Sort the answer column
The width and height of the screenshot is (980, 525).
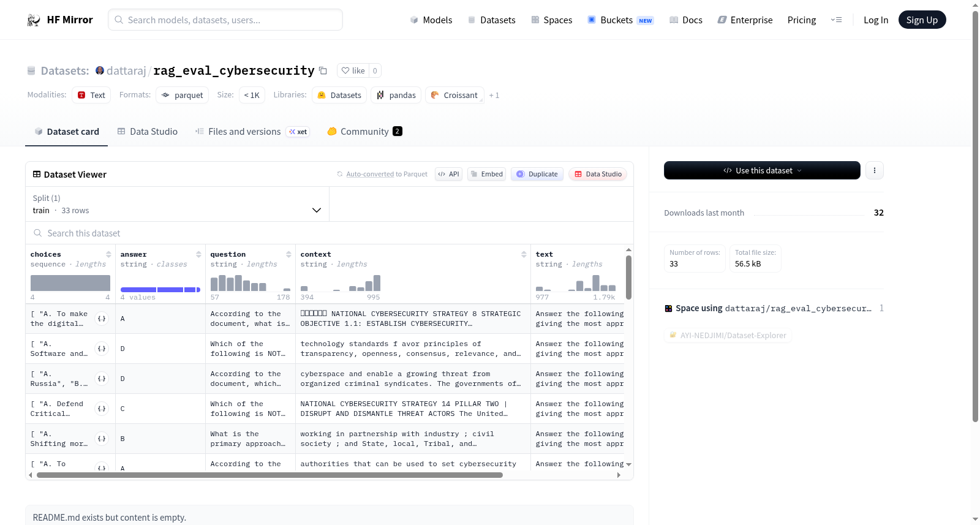(x=198, y=254)
